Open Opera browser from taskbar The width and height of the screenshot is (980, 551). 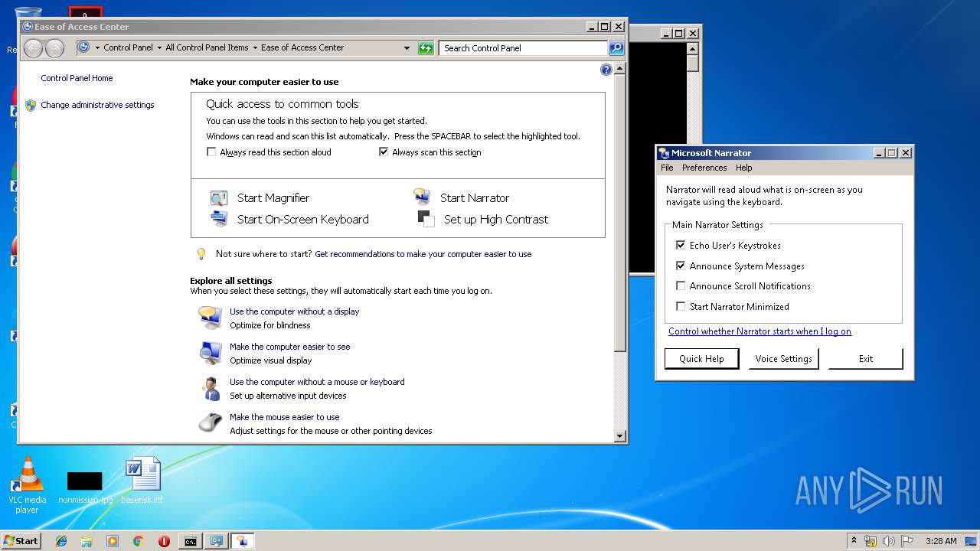pyautogui.click(x=164, y=541)
